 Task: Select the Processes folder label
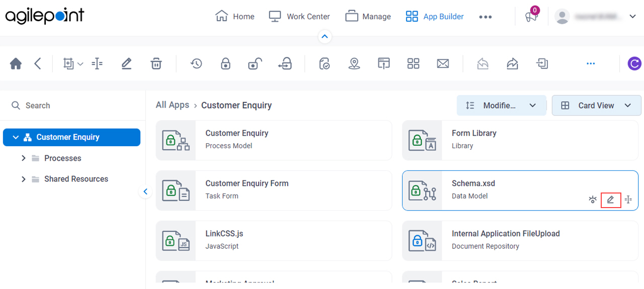tap(63, 158)
